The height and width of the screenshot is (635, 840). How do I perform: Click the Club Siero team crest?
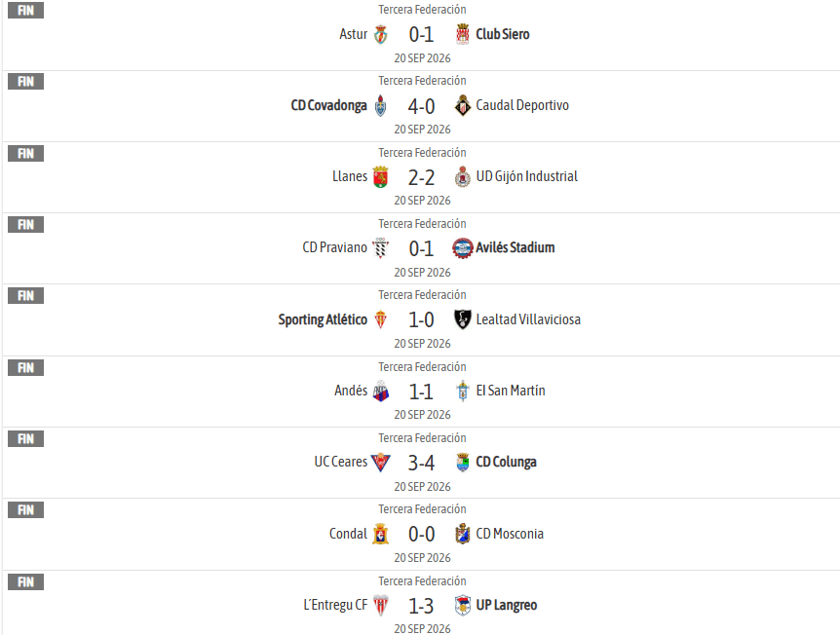click(x=462, y=34)
